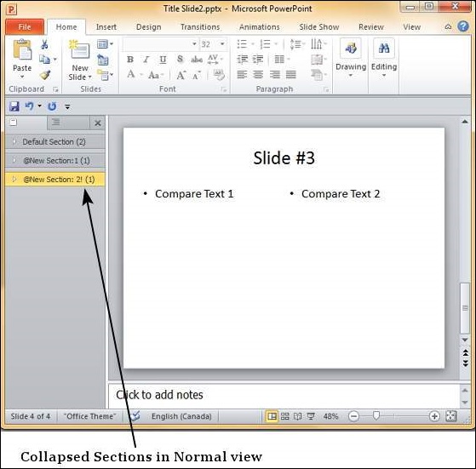Screen dimensions: 476x469
Task: Switch to the Slide Show tab
Action: [319, 27]
